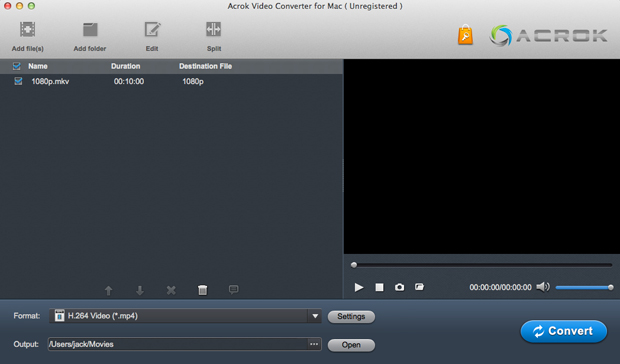Click the speech bubble info icon
620x364 pixels.
pyautogui.click(x=234, y=290)
